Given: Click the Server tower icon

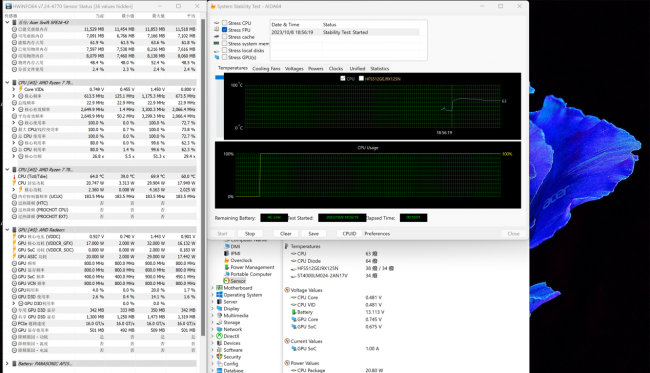Looking at the screenshot, I should [x=219, y=301].
